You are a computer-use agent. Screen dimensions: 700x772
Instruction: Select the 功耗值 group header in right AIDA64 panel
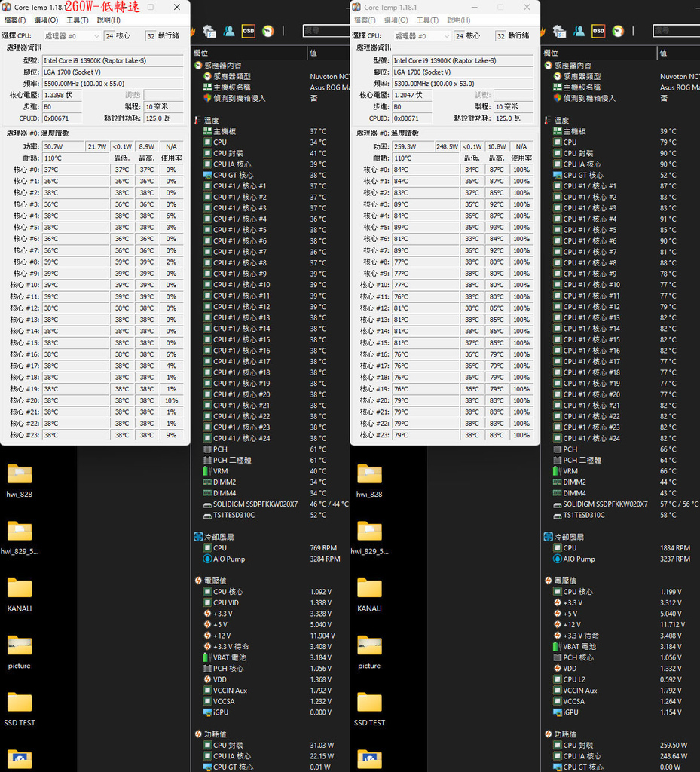[x=561, y=734]
